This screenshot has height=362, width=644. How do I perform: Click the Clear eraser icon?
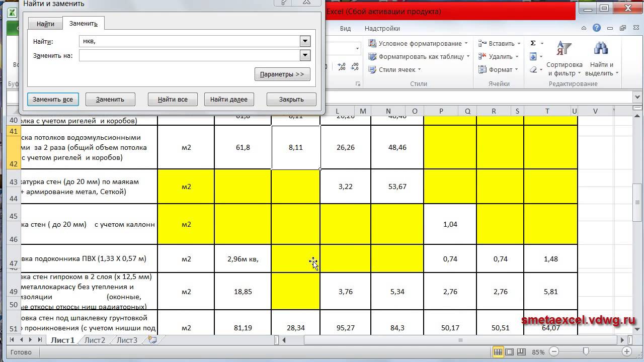click(533, 69)
